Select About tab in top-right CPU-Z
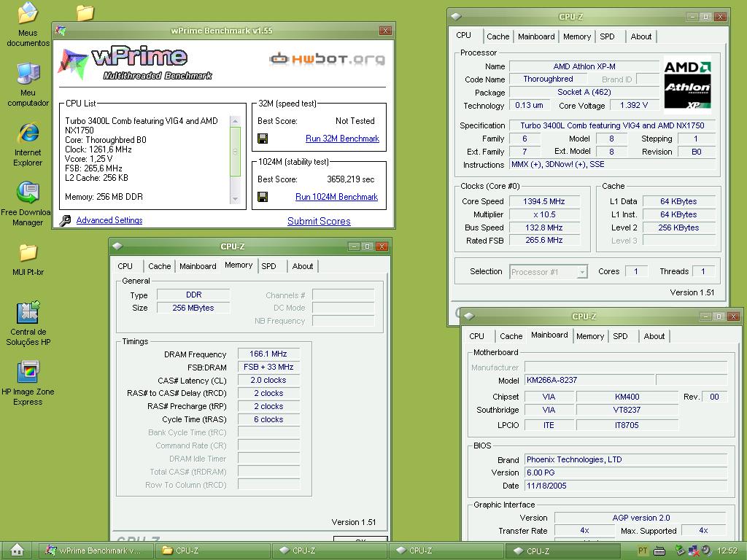The height and width of the screenshot is (560, 747). coord(640,36)
